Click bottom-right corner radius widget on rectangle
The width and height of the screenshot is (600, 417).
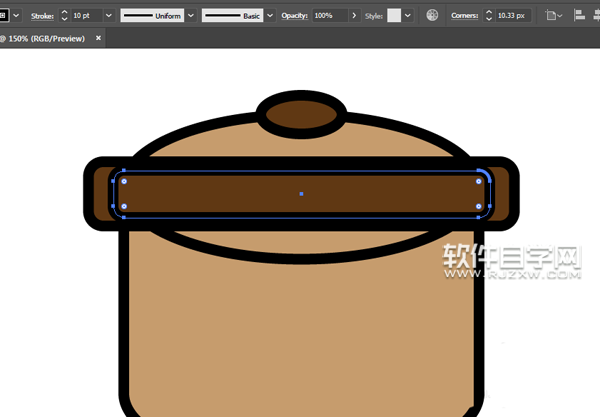coord(479,207)
